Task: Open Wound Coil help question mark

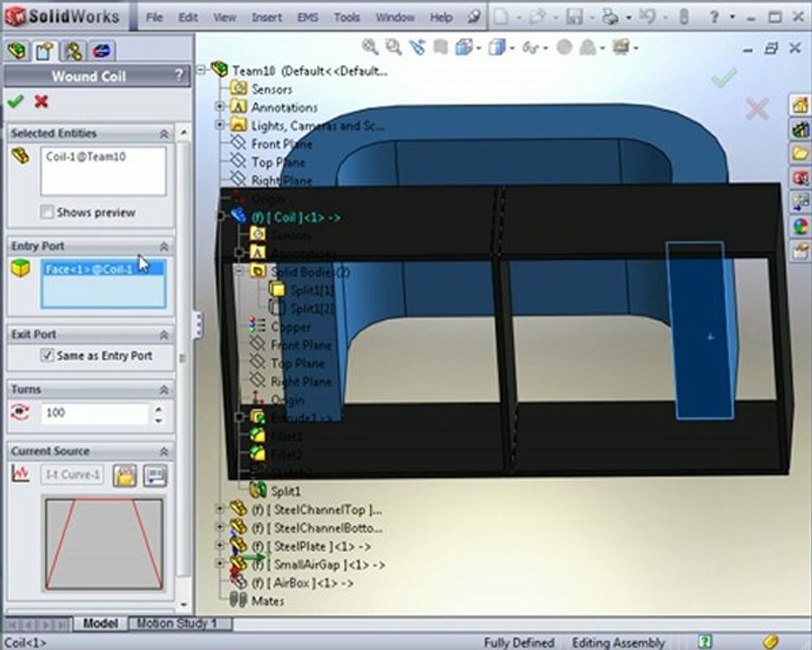Action: 179,76
